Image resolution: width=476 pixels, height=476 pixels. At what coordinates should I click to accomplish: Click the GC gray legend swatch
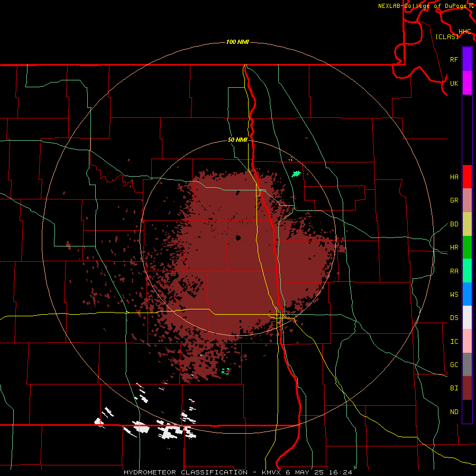[x=467, y=364]
